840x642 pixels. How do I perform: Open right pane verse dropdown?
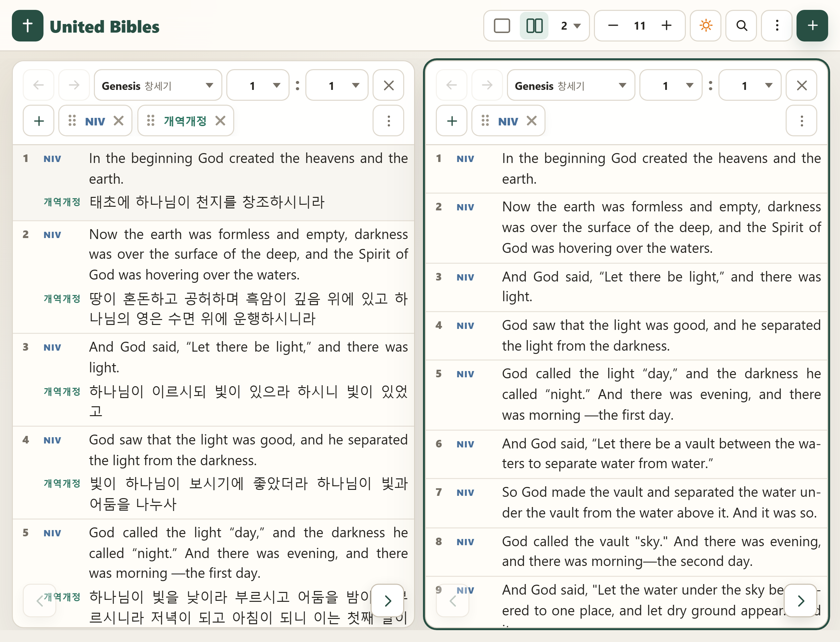pos(750,85)
